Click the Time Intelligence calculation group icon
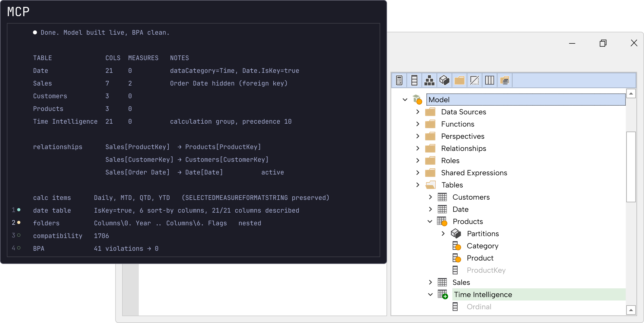 [443, 294]
